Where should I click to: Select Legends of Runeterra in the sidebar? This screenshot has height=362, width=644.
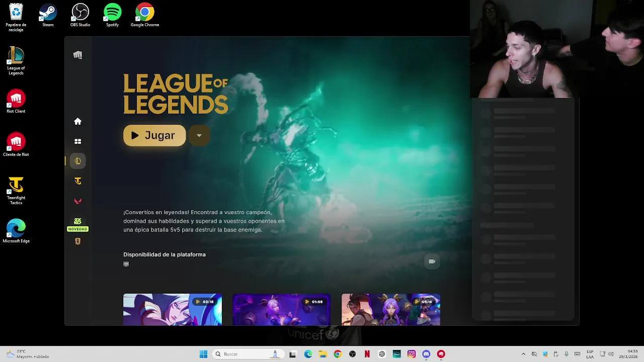click(77, 241)
